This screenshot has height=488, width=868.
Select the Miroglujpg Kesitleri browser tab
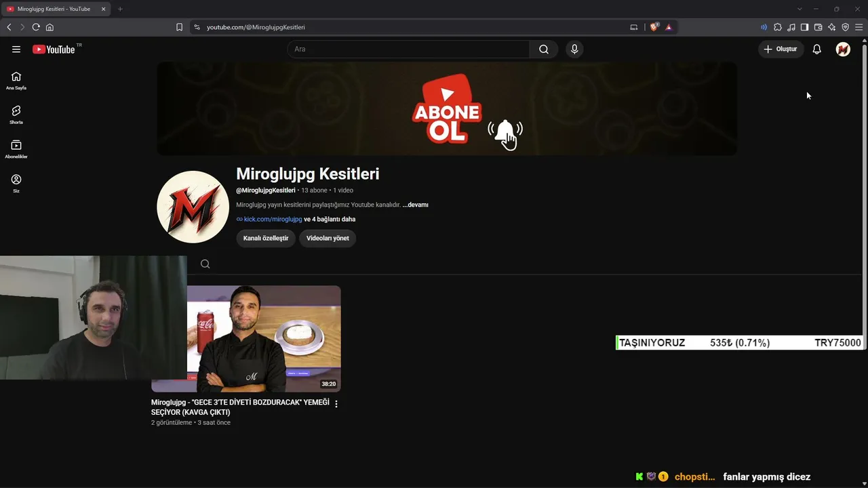[x=56, y=9]
